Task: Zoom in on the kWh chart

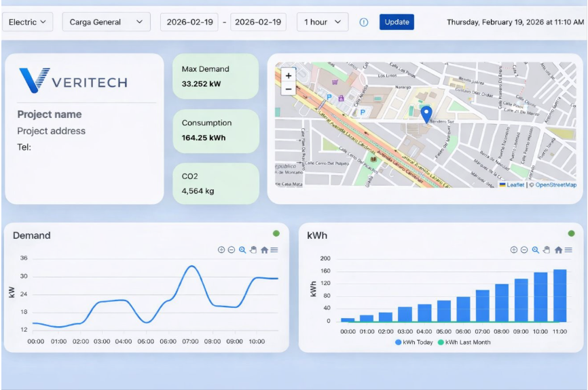Action: tap(514, 250)
